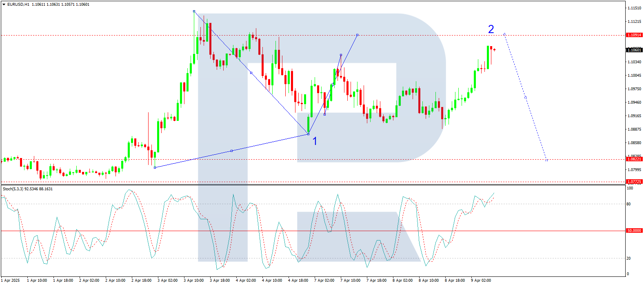
Task: Click the 1.08875 price axis label
Action: pos(634,129)
